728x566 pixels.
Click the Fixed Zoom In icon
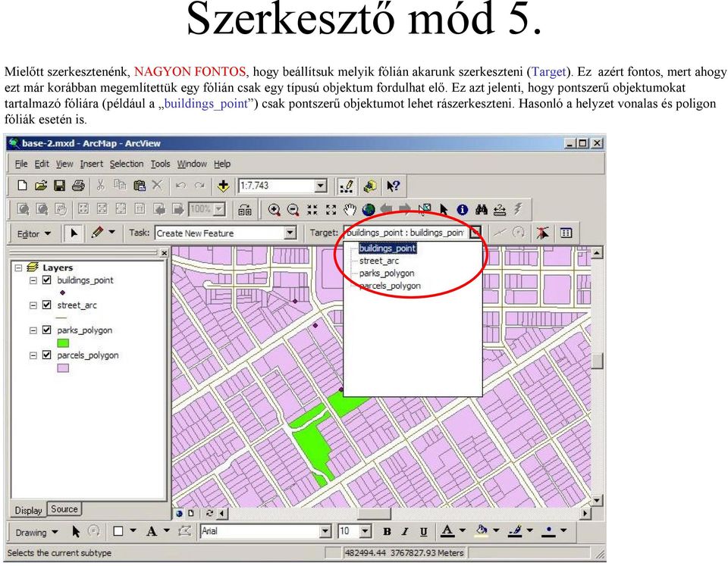[312, 210]
